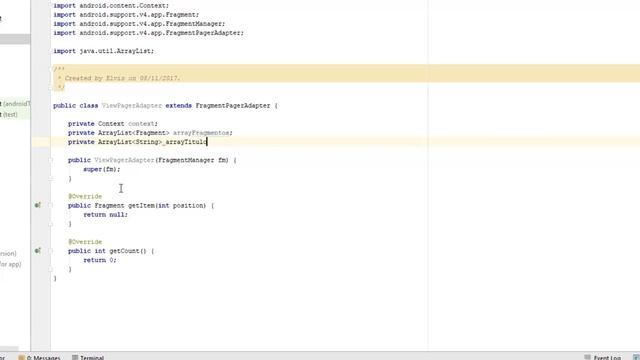
Task: Click the 'private Context context;' field line
Action: 113,124
